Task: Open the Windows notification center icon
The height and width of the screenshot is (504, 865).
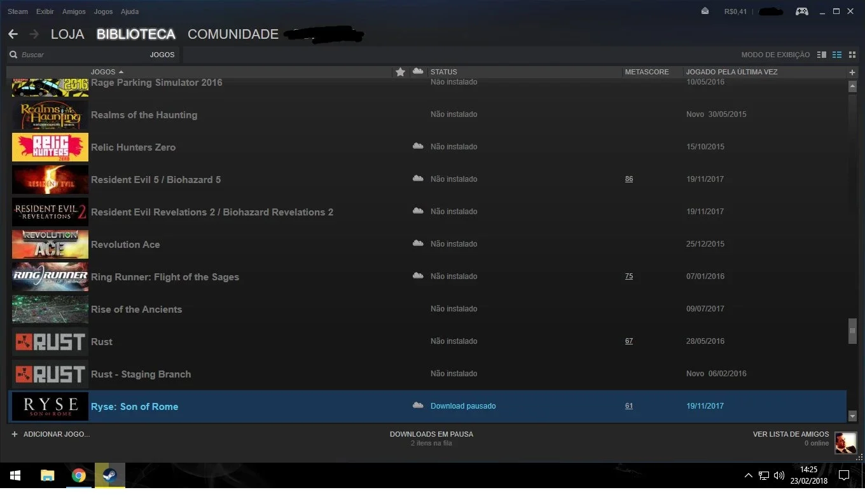Action: pyautogui.click(x=844, y=475)
